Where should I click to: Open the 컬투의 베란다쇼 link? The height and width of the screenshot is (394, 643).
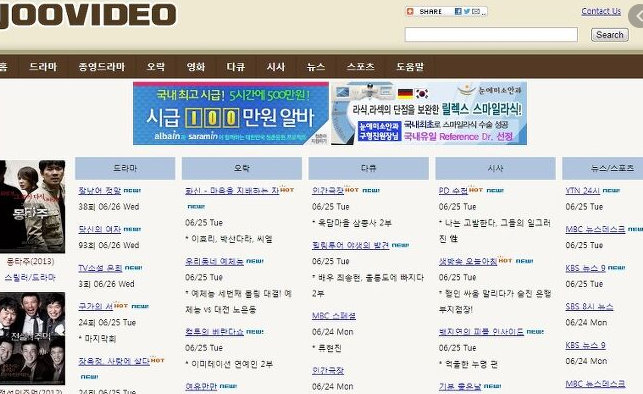(x=214, y=332)
